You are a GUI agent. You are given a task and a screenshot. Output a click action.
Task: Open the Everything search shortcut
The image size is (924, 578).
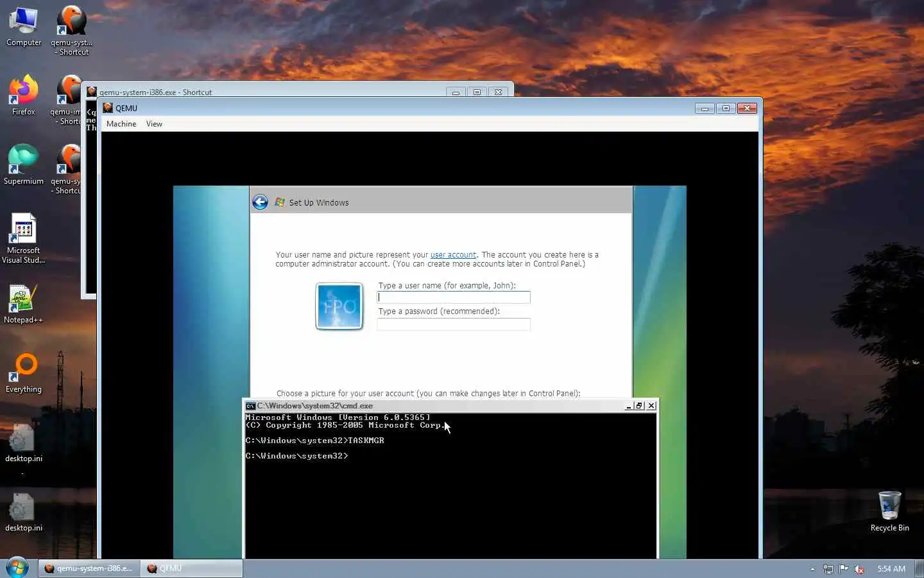[24, 373]
